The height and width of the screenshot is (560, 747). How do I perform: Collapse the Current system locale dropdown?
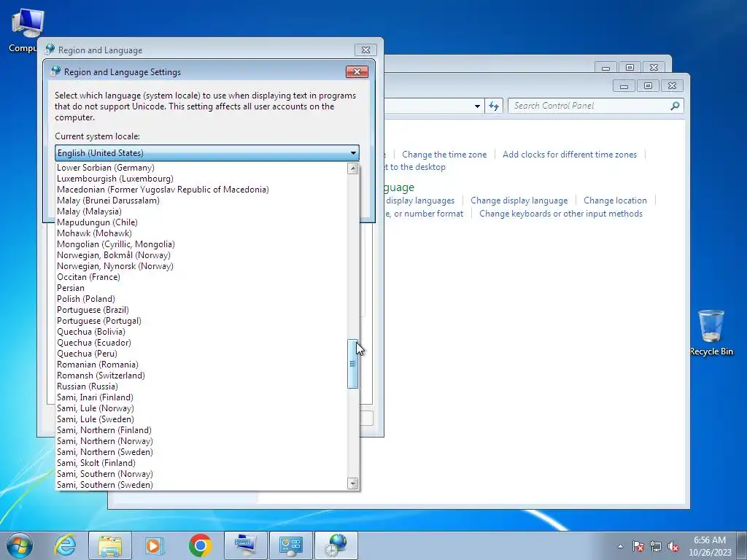click(353, 153)
